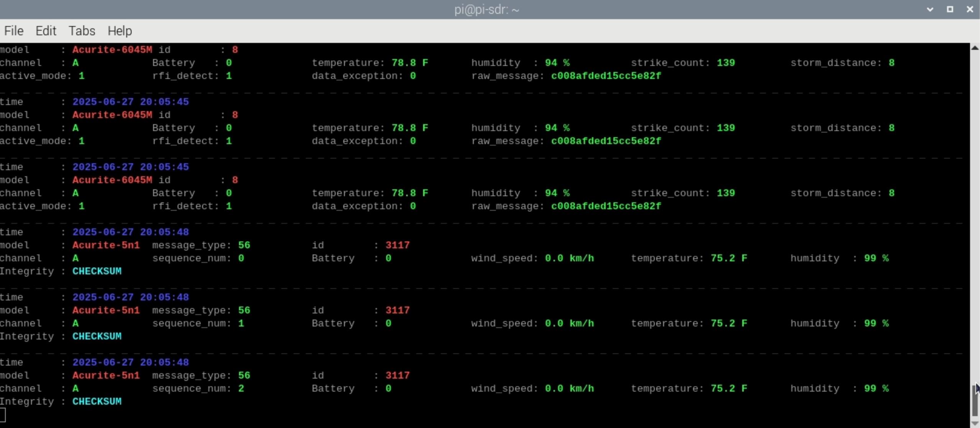980x428 pixels.
Task: Click the sequence_num value 2
Action: pos(241,389)
